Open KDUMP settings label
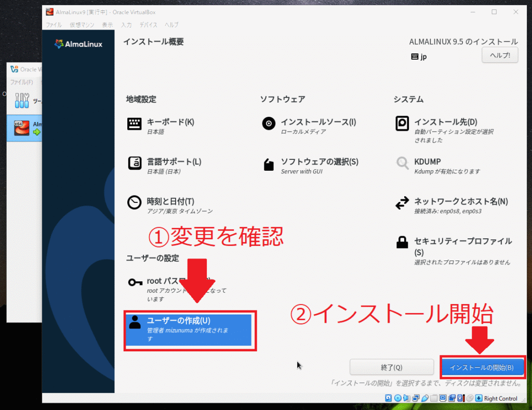The image size is (532, 410). (427, 161)
